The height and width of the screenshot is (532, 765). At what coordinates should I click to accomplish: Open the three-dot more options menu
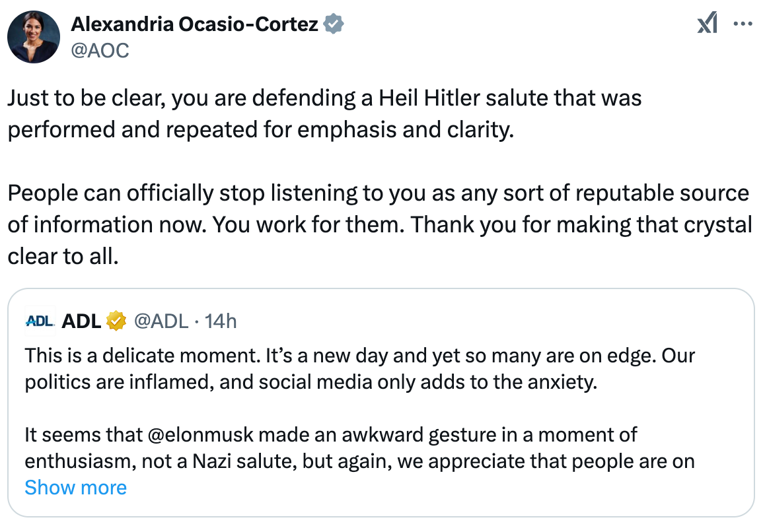coord(743,23)
